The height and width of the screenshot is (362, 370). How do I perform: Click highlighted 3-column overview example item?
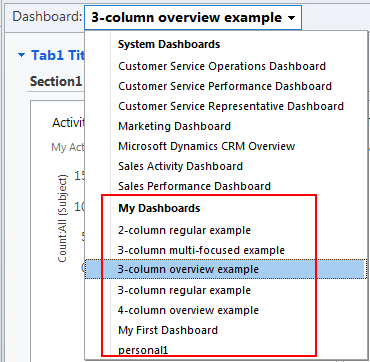click(225, 269)
